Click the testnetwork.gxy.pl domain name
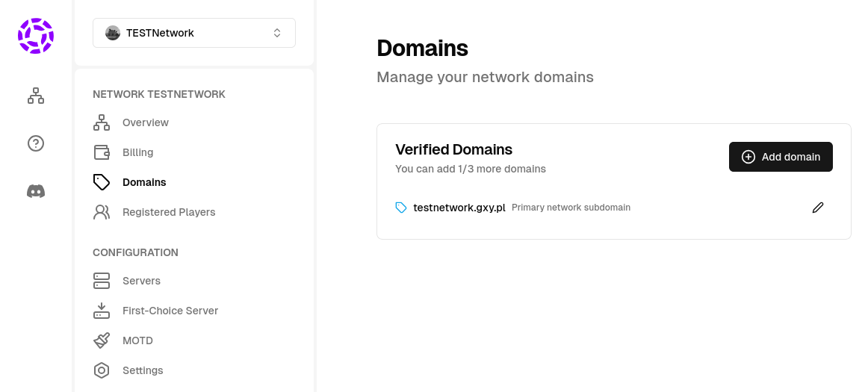 tap(459, 208)
